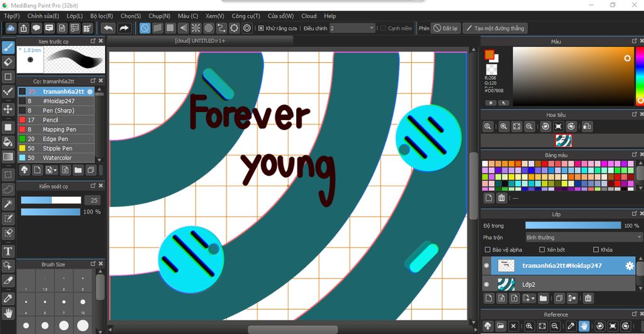644x334 pixels.
Task: Zoom out within the Navigator panel
Action: [530, 126]
